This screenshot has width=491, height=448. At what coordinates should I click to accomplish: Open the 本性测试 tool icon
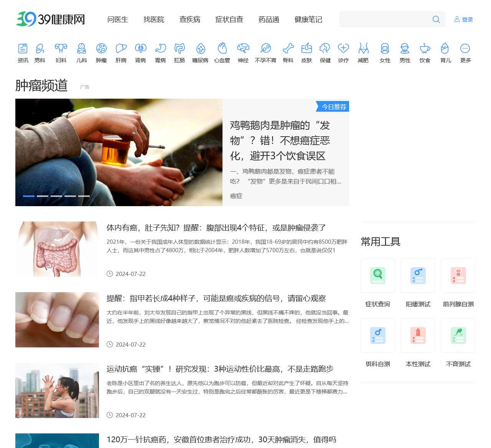pyautogui.click(x=418, y=336)
